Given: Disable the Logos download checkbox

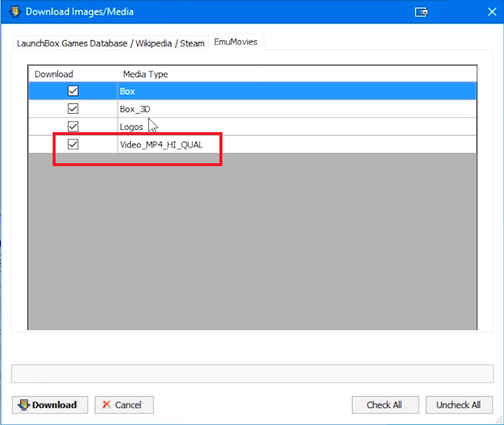Looking at the screenshot, I should pyautogui.click(x=73, y=127).
